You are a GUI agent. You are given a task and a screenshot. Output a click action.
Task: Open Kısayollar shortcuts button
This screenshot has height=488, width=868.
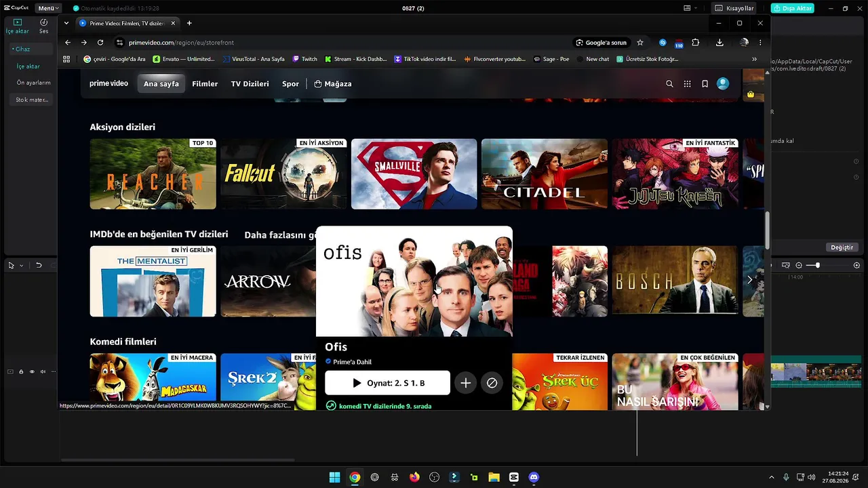734,8
